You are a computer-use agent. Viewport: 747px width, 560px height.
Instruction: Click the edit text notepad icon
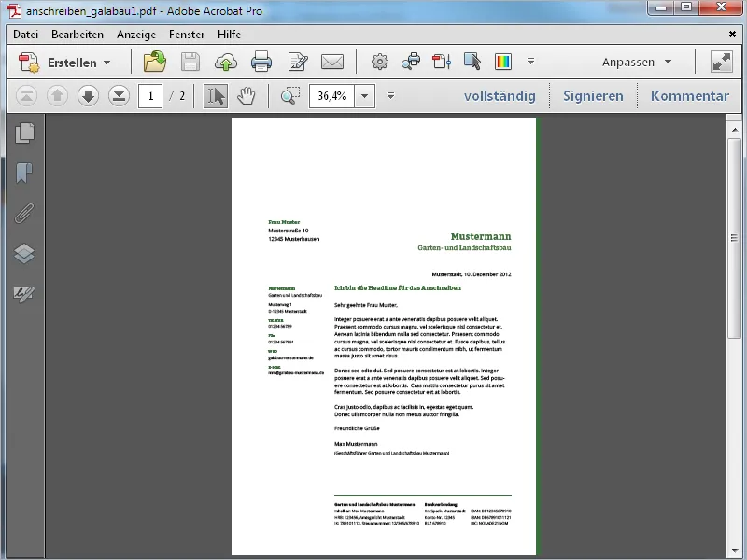click(x=298, y=62)
